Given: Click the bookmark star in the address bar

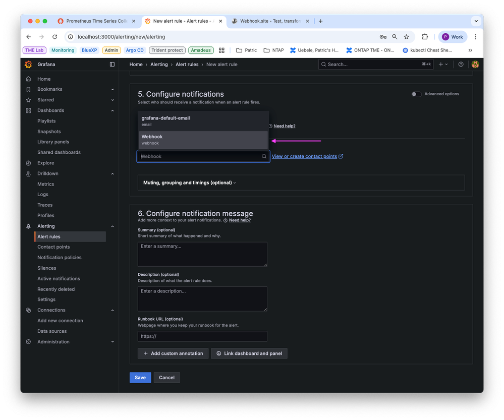Looking at the screenshot, I should pos(407,37).
